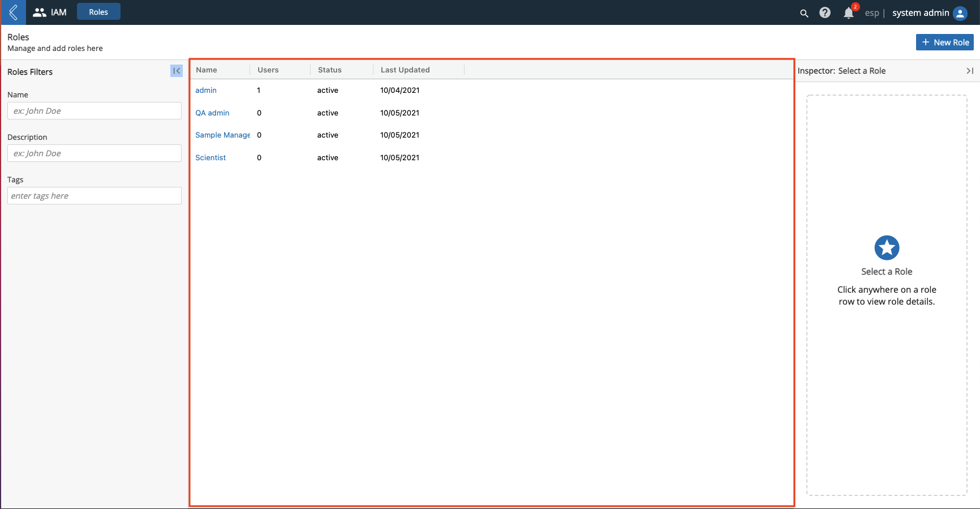Select the 10/04/2021 date cell
The width and height of the screenshot is (980, 509).
tap(400, 90)
